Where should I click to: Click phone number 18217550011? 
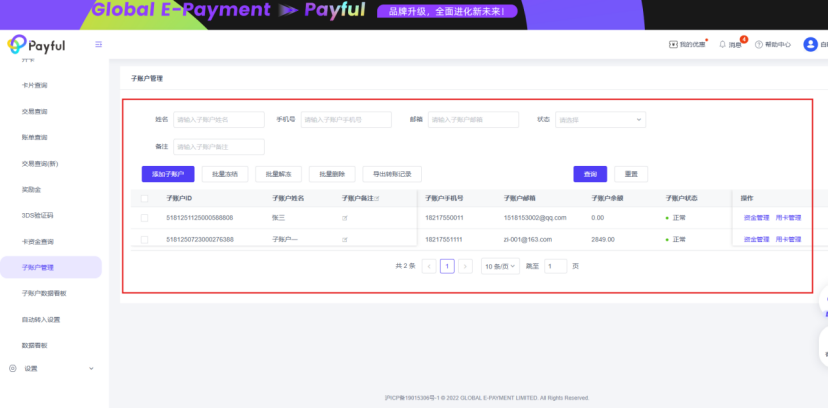click(x=444, y=217)
